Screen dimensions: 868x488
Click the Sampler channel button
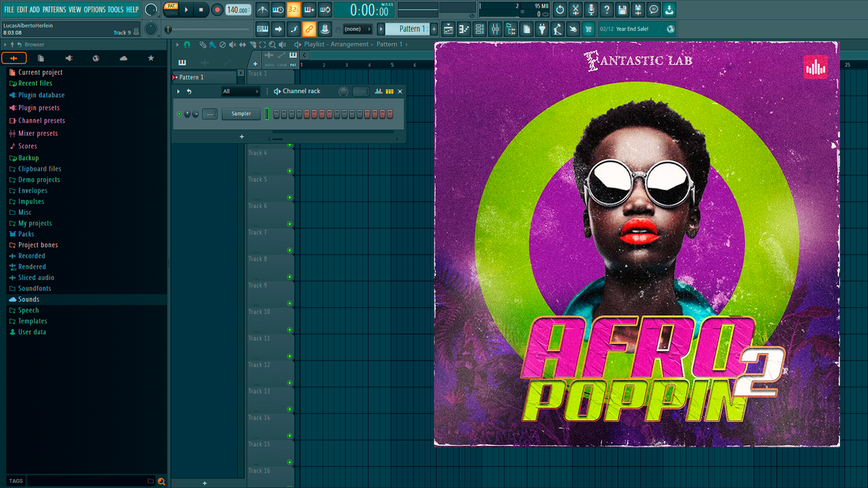(x=241, y=114)
